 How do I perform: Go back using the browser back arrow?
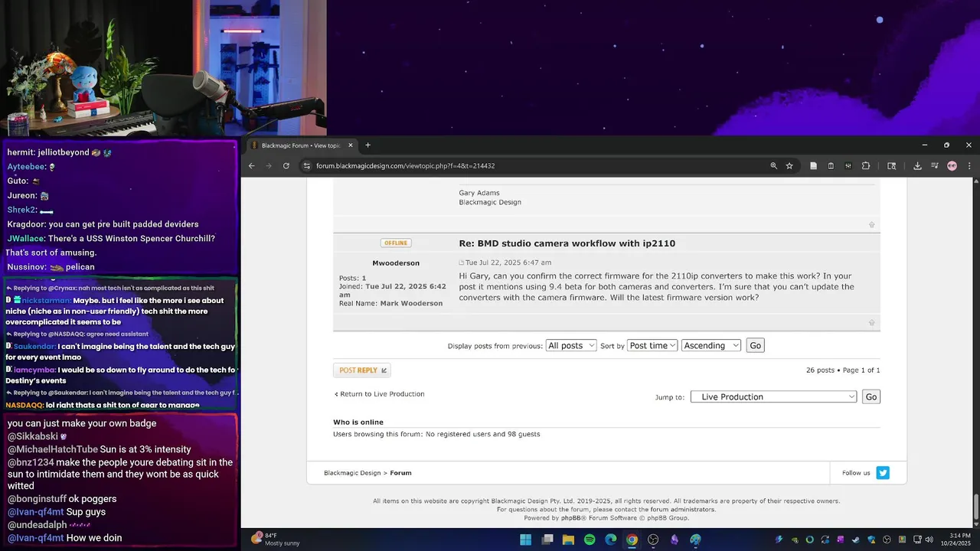(251, 166)
